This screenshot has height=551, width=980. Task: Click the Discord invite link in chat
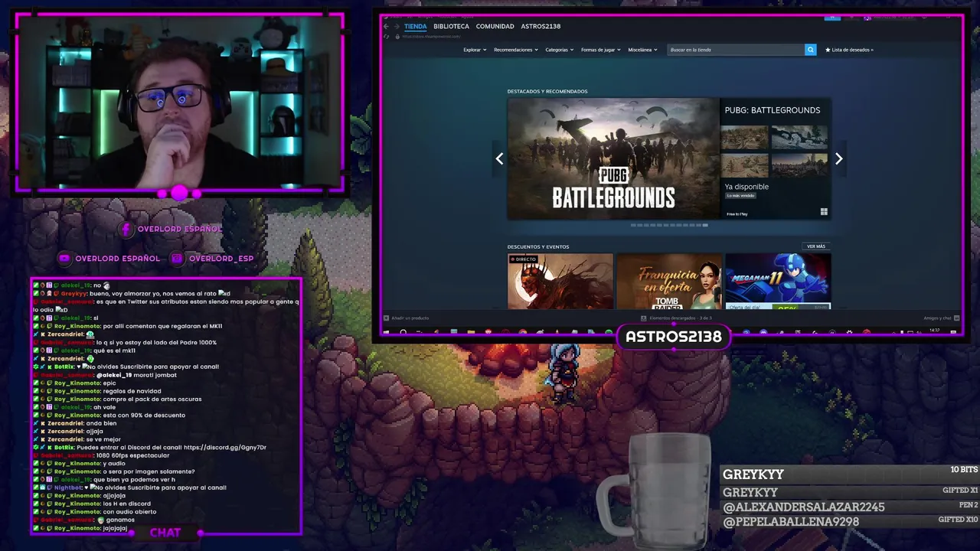click(225, 448)
